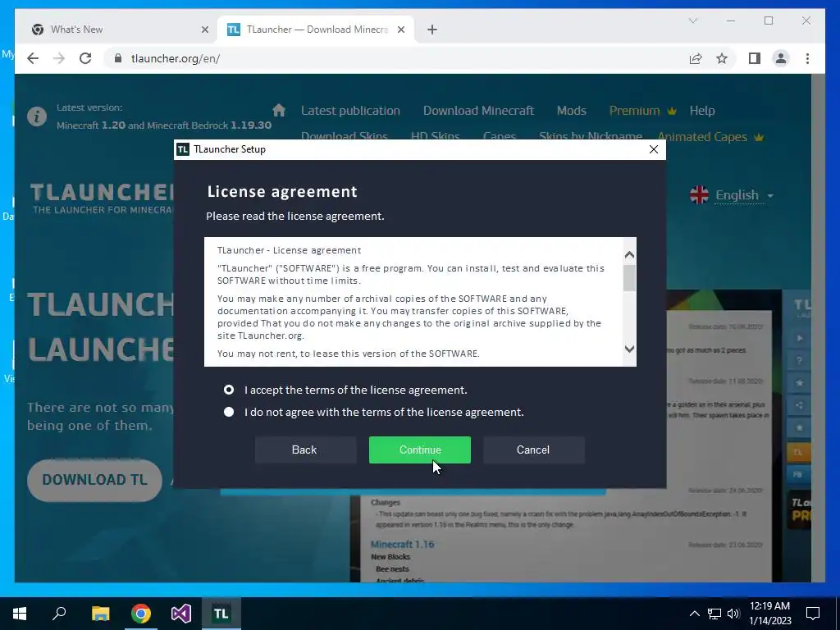This screenshot has height=630, width=840.
Task: Select the TLauncher browser tab
Action: coord(317,30)
